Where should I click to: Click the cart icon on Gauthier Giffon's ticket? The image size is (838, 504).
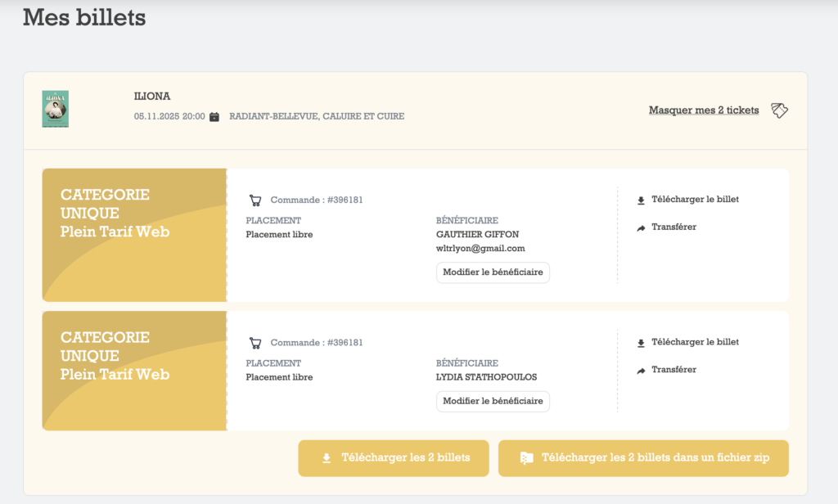(255, 200)
